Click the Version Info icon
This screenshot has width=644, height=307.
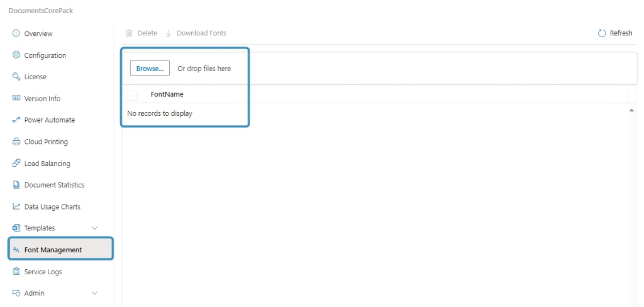pyautogui.click(x=16, y=98)
